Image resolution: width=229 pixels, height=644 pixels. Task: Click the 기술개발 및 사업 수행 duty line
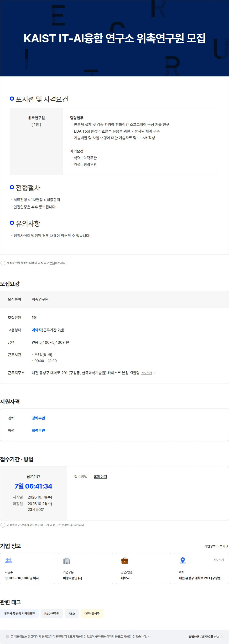pos(114,138)
